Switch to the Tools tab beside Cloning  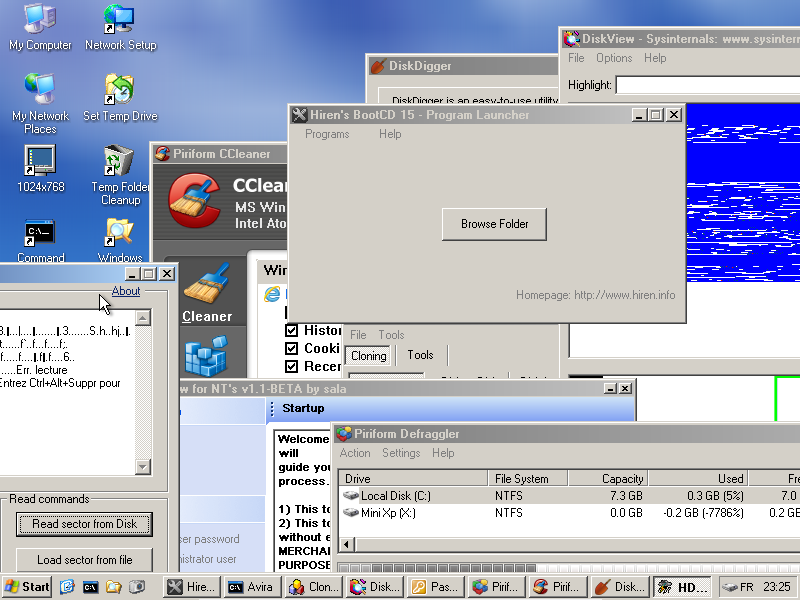click(420, 355)
